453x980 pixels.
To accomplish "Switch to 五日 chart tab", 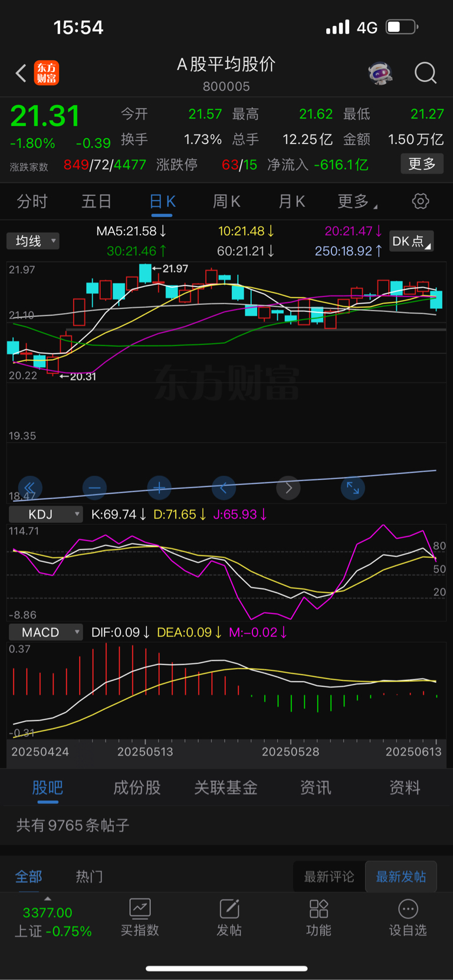I will [97, 202].
